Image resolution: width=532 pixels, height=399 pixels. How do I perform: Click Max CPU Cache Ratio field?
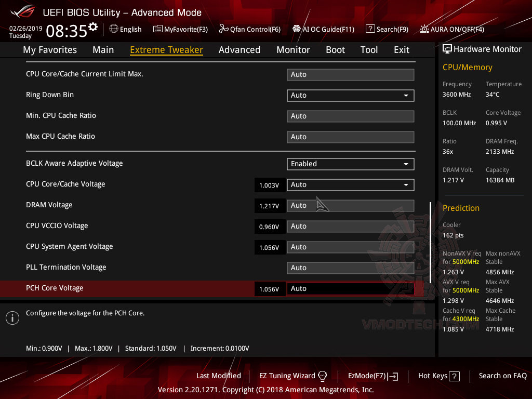pyautogui.click(x=351, y=137)
